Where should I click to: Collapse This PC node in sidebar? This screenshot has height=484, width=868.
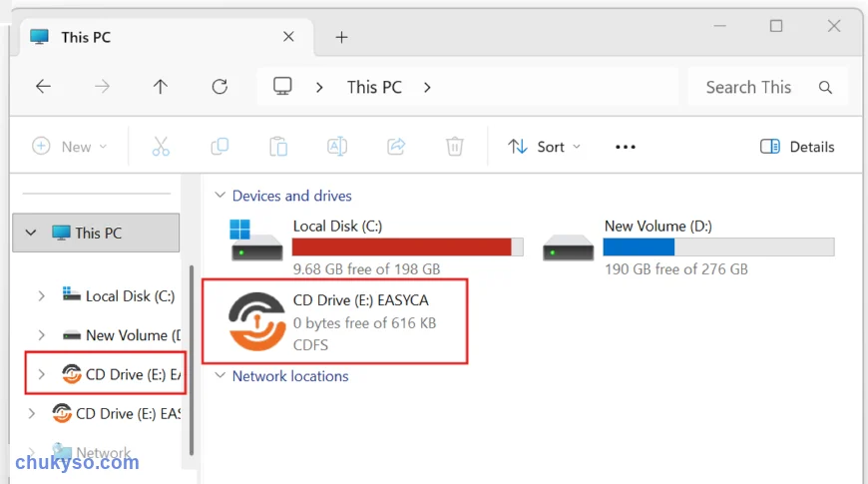click(x=31, y=233)
